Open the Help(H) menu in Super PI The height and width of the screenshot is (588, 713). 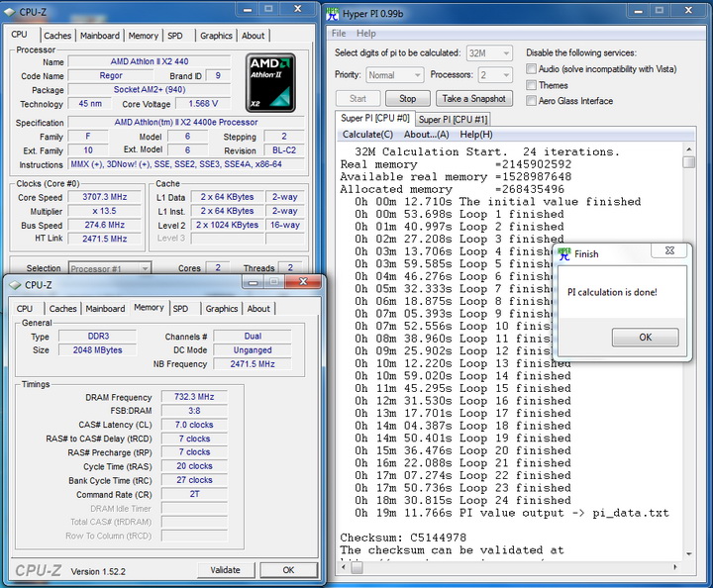[x=476, y=135]
